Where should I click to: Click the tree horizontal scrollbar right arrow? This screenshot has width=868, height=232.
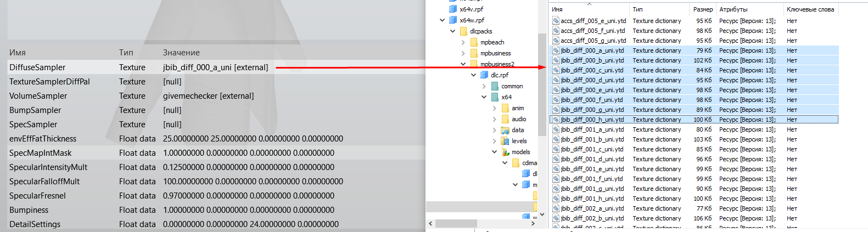pyautogui.click(x=533, y=224)
